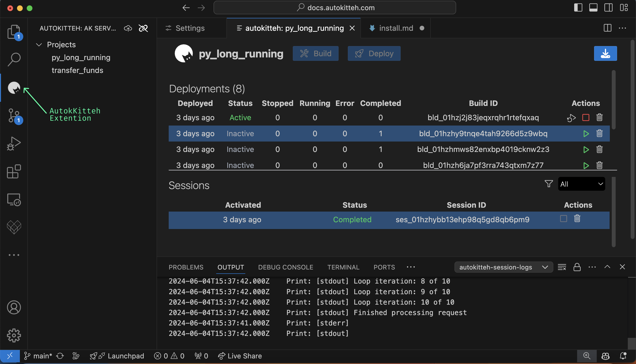Viewport: 636px width, 364px height.
Task: Switch to the PROBLEMS panel tab
Action: pyautogui.click(x=186, y=267)
